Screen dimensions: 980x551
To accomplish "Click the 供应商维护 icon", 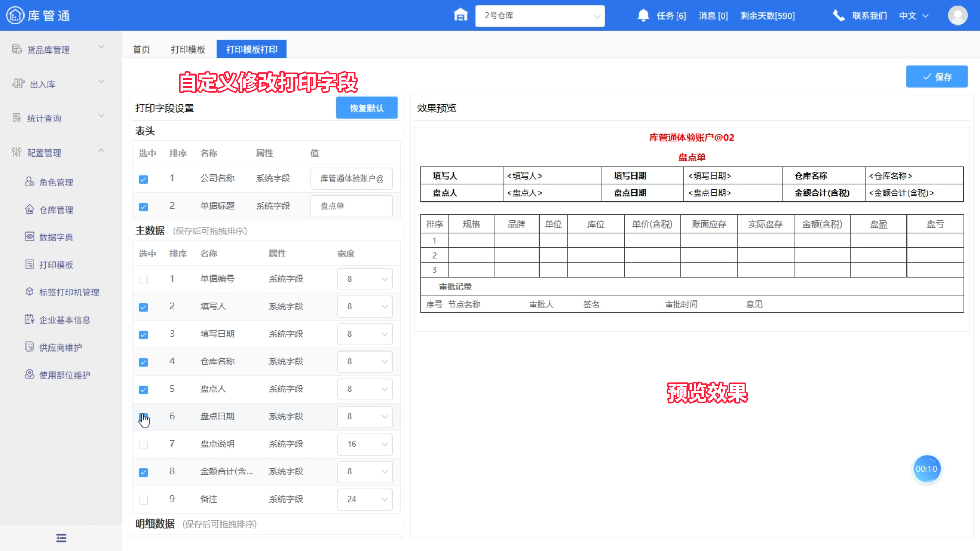I will (29, 347).
